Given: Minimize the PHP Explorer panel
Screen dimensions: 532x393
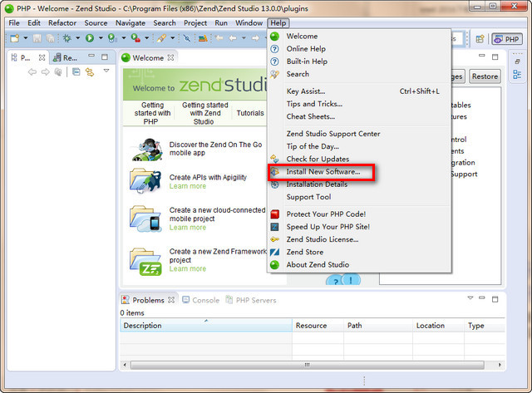Looking at the screenshot, I should tap(91, 56).
